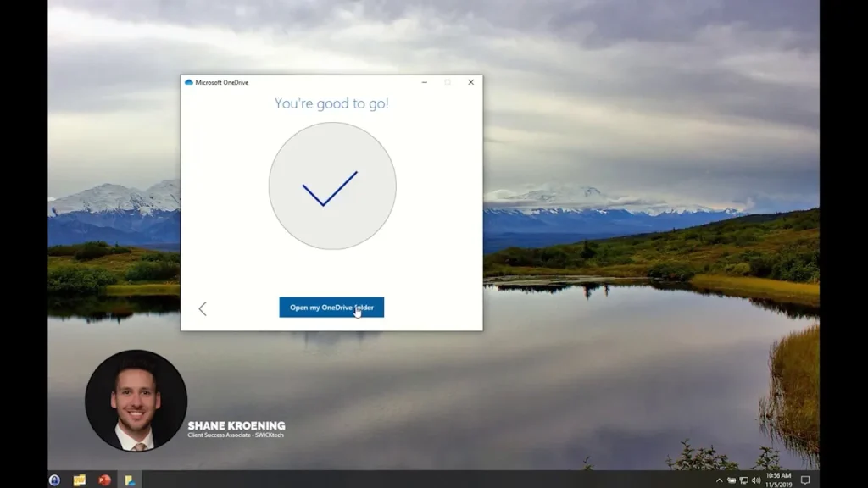Open the volume speaker control
868x488 pixels.
[x=756, y=480]
